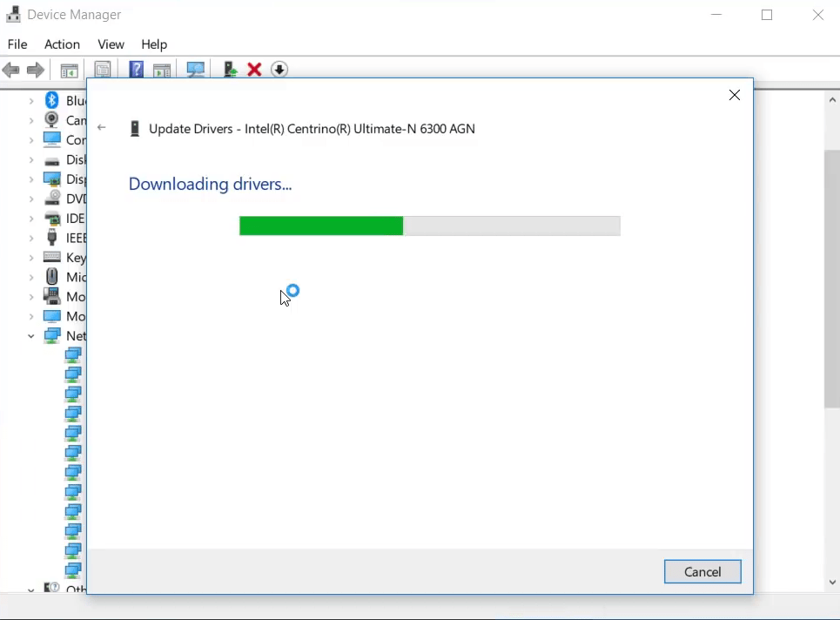Select the Computer category icon in tree

click(x=52, y=139)
